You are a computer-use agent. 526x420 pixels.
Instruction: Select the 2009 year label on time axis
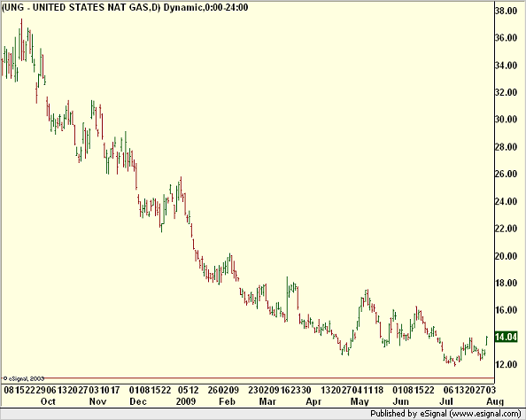tap(186, 401)
